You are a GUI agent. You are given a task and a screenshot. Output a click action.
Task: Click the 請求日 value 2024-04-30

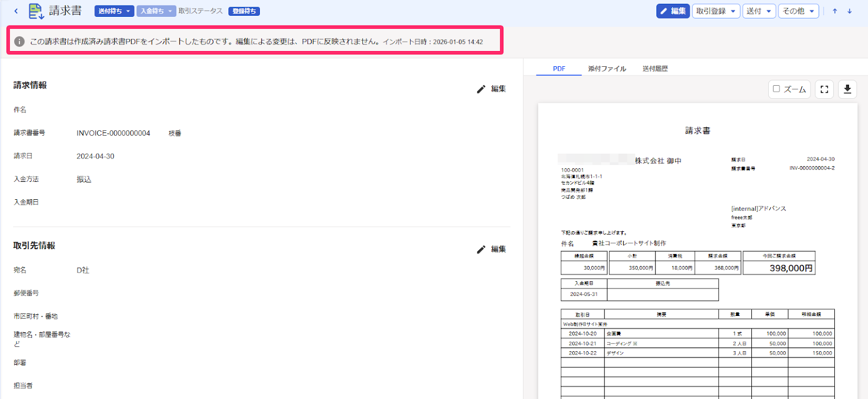[95, 156]
